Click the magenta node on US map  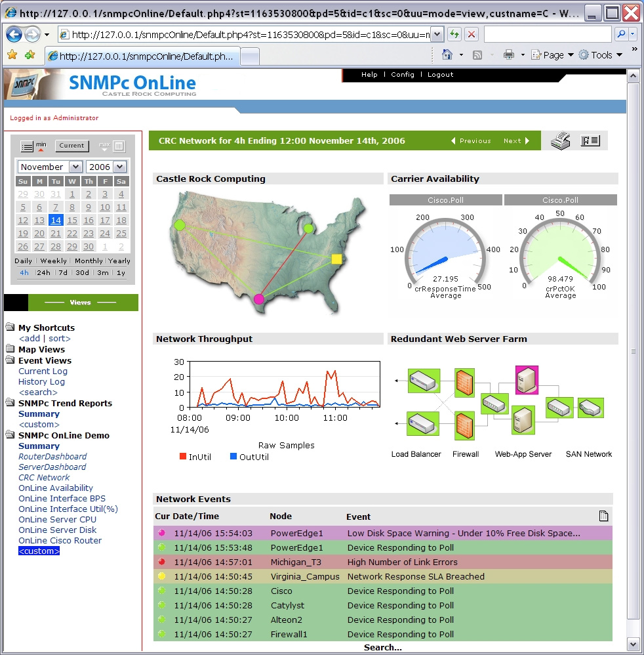[x=259, y=299]
